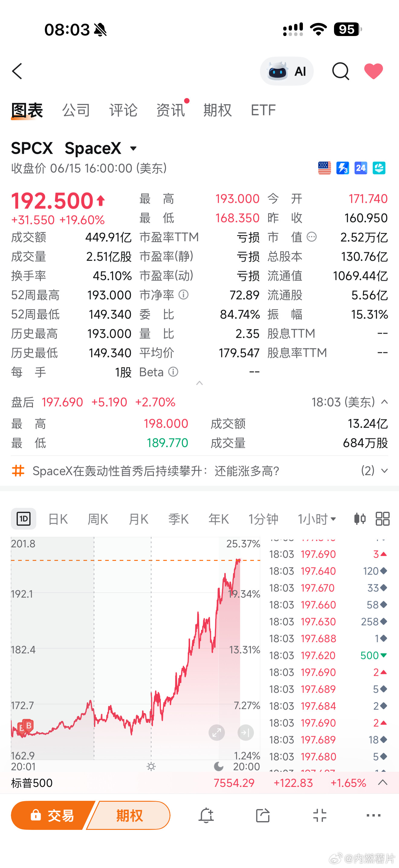Tap the Wi-Fi status icon
Viewport: 399px width, 868px height.
click(x=319, y=29)
